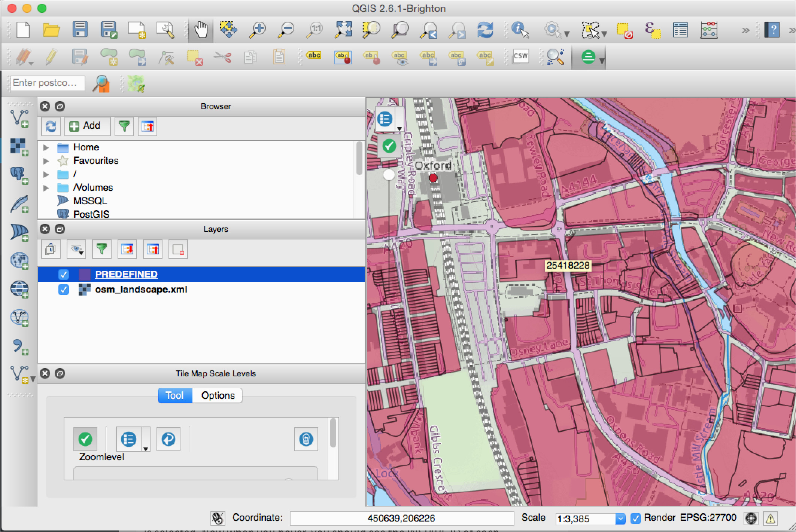Screen dimensions: 796x532
Task: Click the refresh arrow button in tile panel
Action: [x=168, y=439]
